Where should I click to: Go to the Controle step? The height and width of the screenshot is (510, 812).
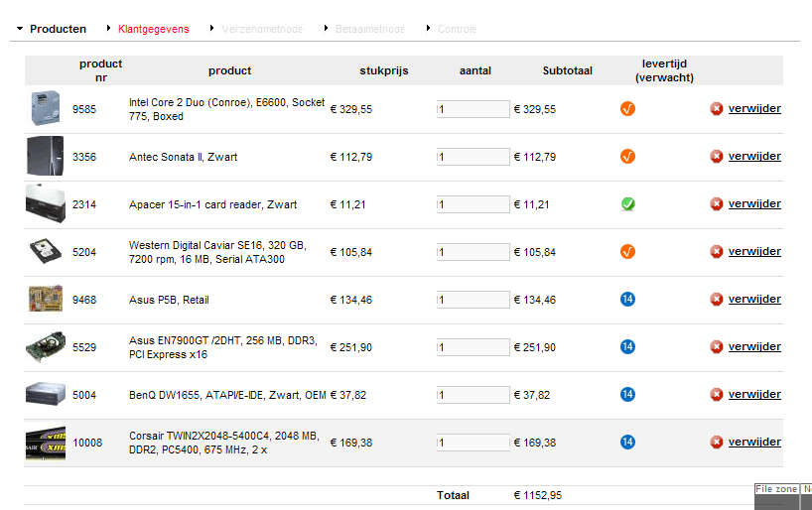tap(457, 29)
